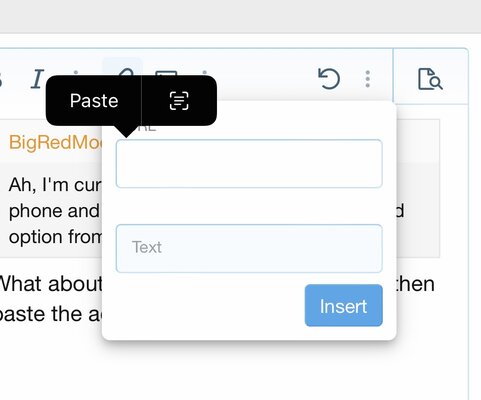Image resolution: width=481 pixels, height=400 pixels.
Task: Click the quoted text starting "Ah, I'm cur"
Action: pyautogui.click(x=55, y=185)
